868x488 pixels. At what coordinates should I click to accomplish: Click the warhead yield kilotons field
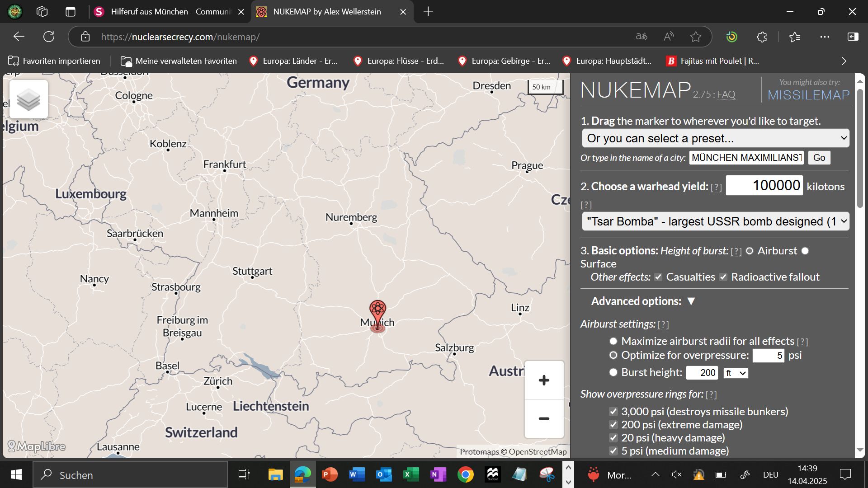point(764,186)
